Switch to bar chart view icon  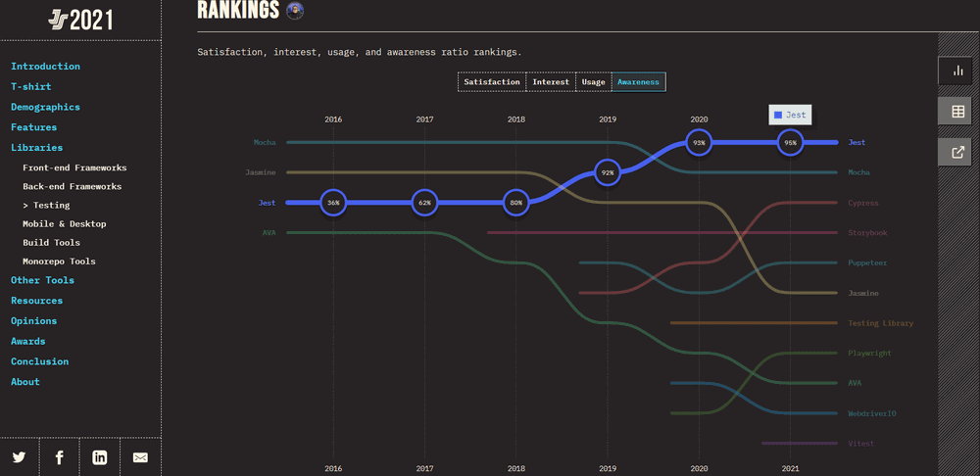click(957, 71)
